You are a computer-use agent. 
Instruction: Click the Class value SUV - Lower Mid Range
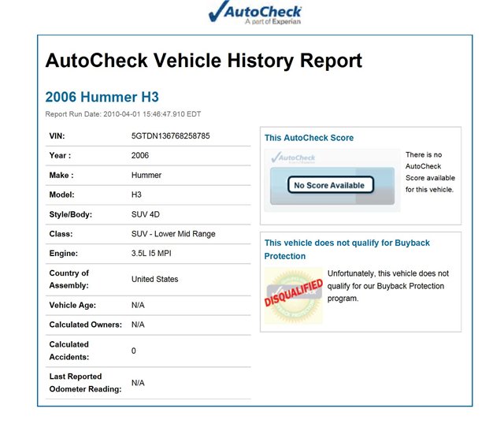(x=173, y=234)
